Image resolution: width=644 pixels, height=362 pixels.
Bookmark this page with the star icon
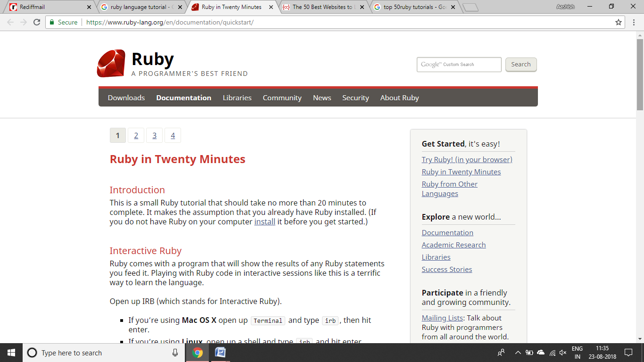(x=619, y=22)
